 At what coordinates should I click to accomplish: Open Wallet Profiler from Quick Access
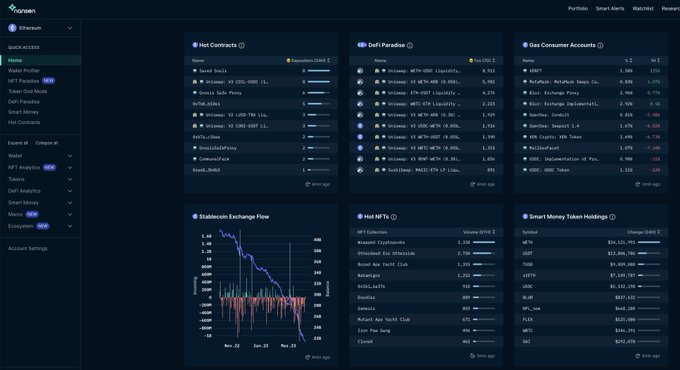click(x=24, y=71)
